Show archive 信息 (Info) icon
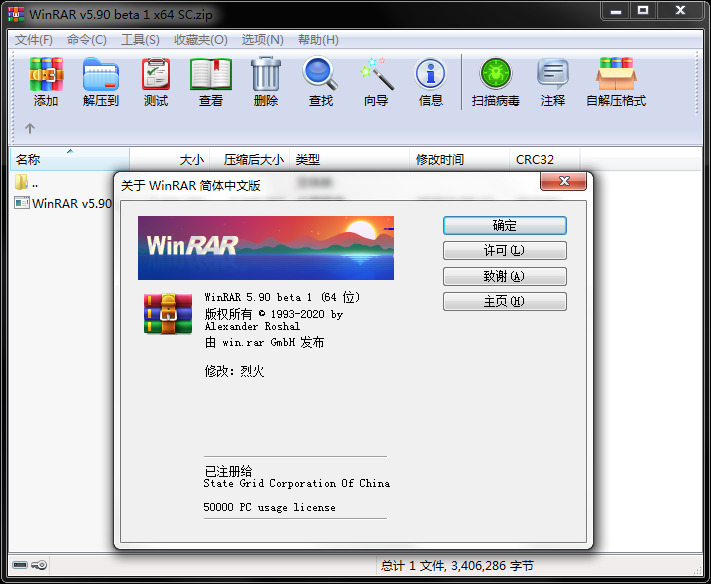Screen dimensions: 711x584 pos(431,82)
